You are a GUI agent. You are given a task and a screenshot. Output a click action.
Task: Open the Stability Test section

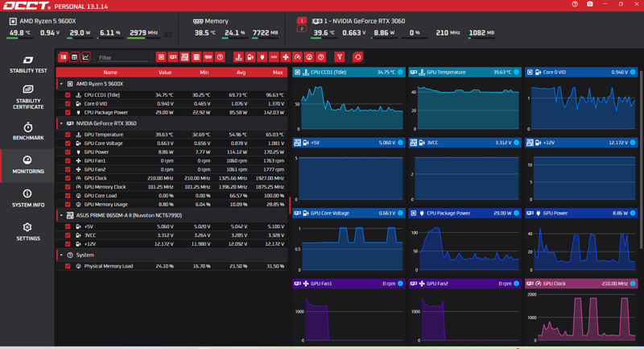click(28, 65)
